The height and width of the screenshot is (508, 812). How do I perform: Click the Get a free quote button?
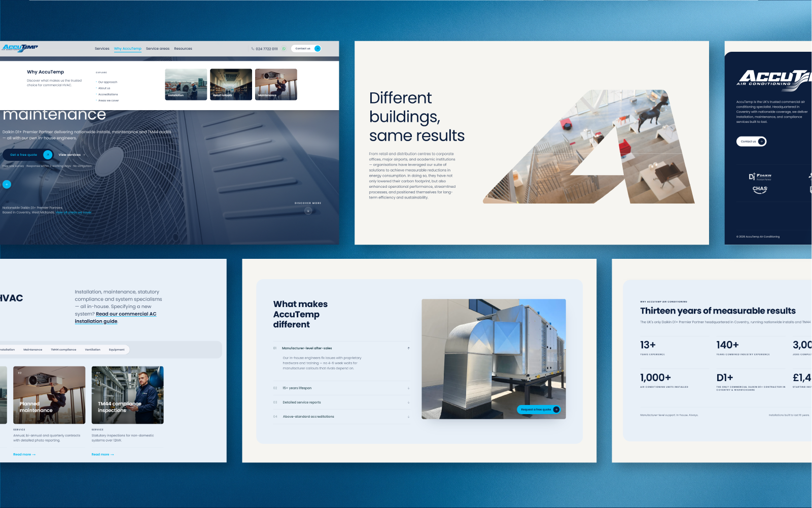tap(27, 155)
